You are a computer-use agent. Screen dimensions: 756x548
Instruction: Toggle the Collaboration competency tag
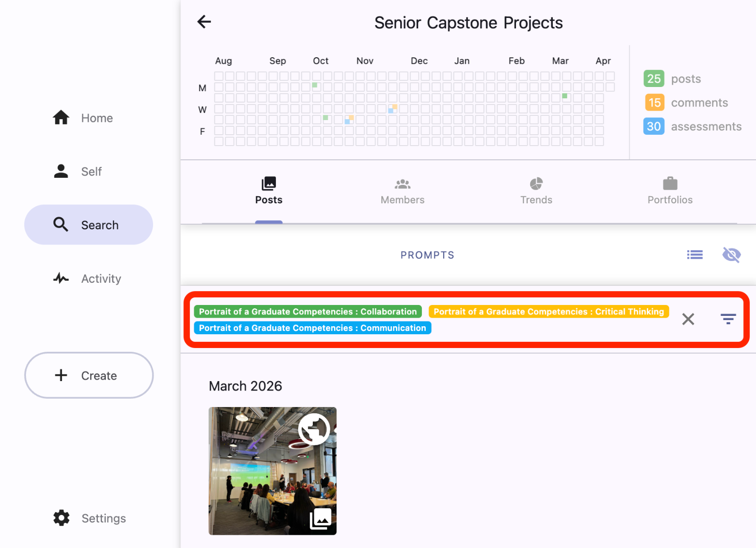[308, 312]
